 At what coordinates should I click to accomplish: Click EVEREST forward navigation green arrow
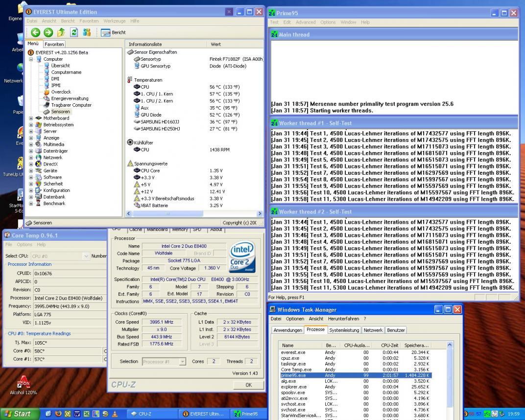48,32
